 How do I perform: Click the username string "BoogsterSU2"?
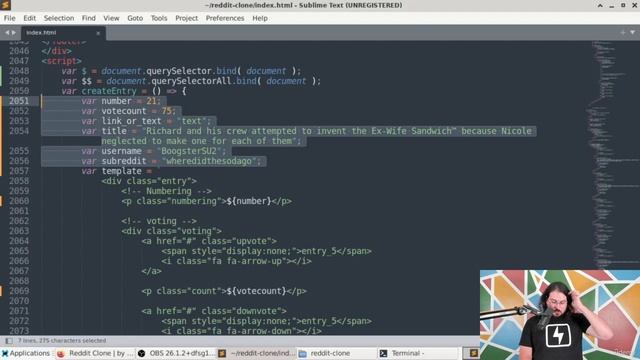(x=189, y=151)
